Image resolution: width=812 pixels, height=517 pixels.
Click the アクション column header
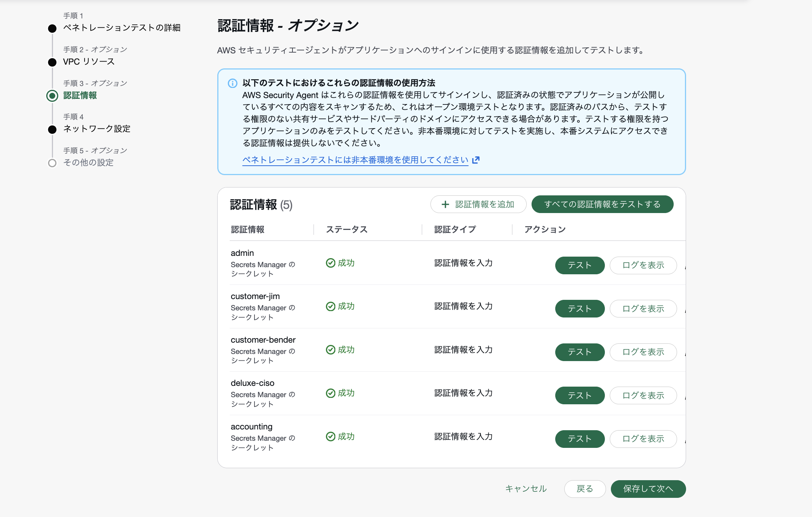tap(545, 230)
